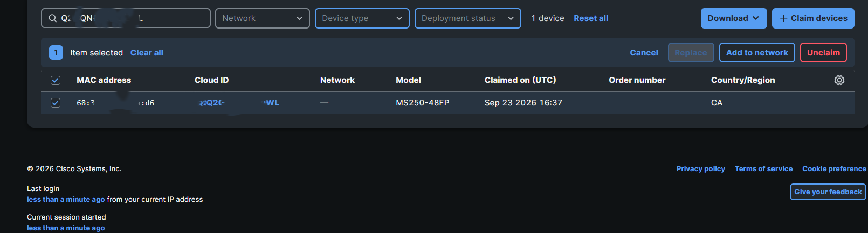
Task: Open the Device type dropdown
Action: pyautogui.click(x=362, y=18)
